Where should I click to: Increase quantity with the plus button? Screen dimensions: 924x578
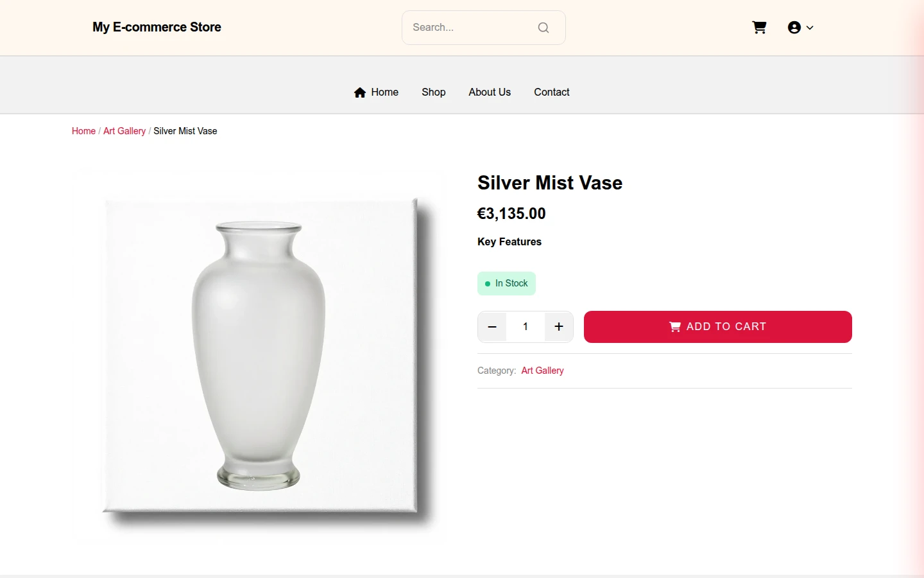pyautogui.click(x=559, y=327)
